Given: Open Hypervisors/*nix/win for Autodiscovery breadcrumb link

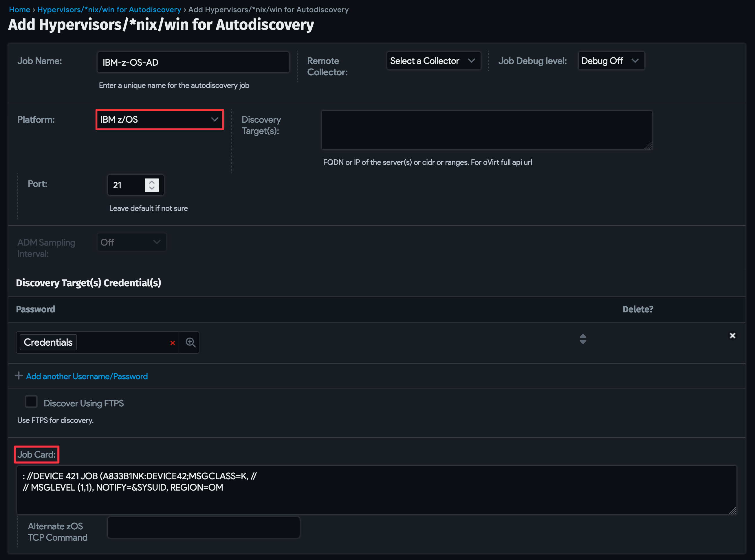Looking at the screenshot, I should click(x=109, y=10).
